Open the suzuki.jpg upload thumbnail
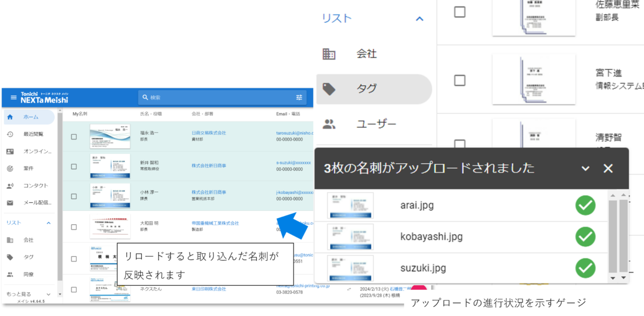This screenshot has width=644, height=316. [350, 268]
